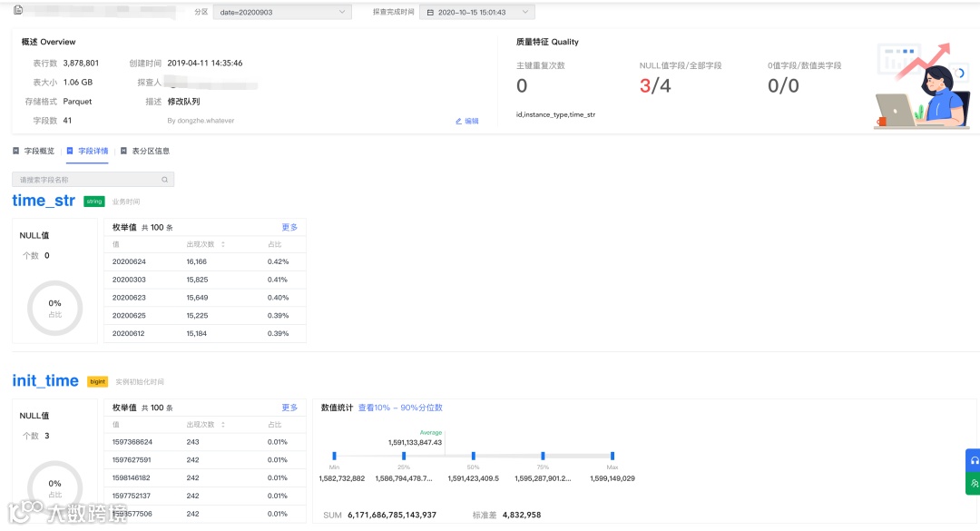Click the NULL fields ratio 3/4

(655, 85)
